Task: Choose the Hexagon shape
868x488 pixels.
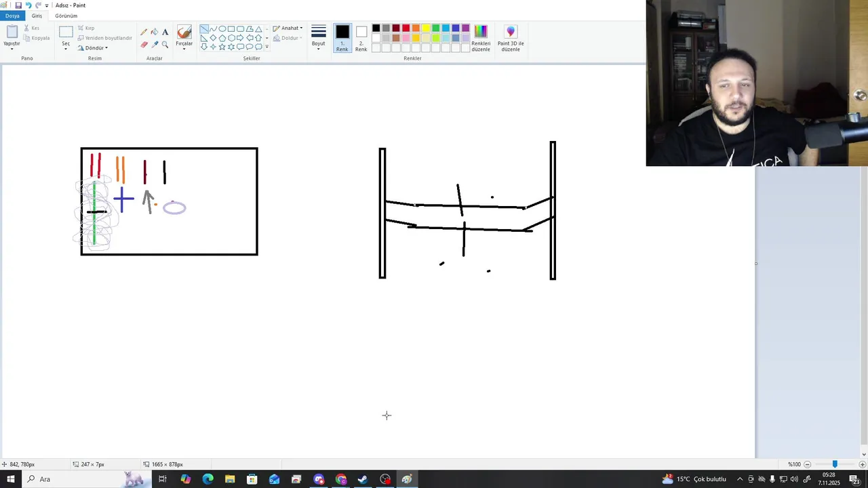Action: tap(231, 38)
